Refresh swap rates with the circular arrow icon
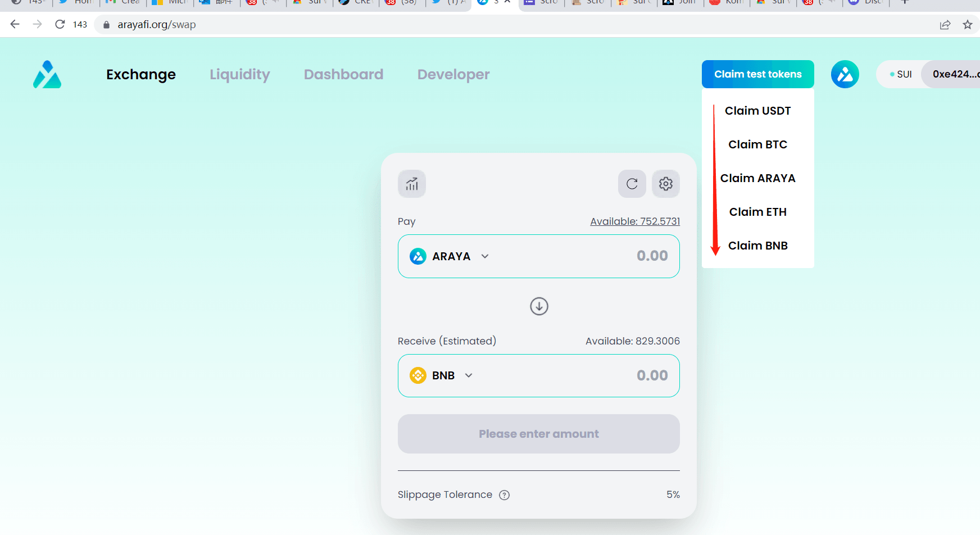 [x=632, y=184]
